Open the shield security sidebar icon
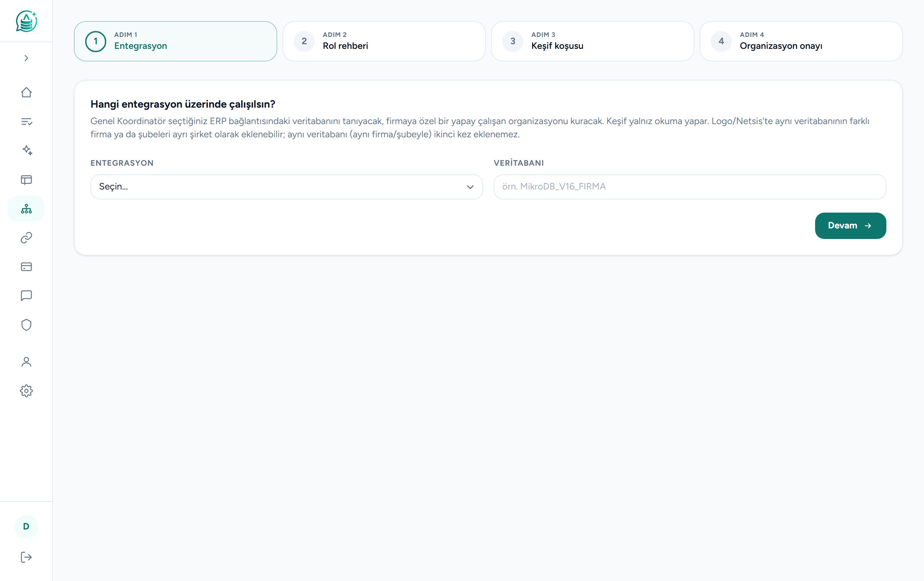The height and width of the screenshot is (581, 924). click(26, 325)
